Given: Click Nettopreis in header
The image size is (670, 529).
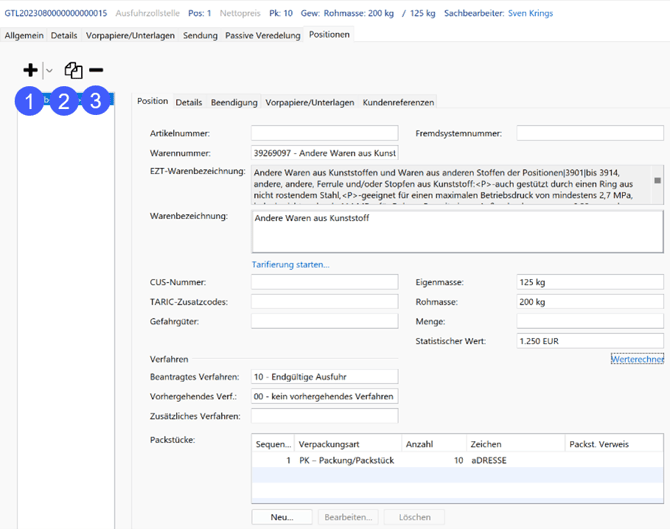Looking at the screenshot, I should (x=240, y=13).
